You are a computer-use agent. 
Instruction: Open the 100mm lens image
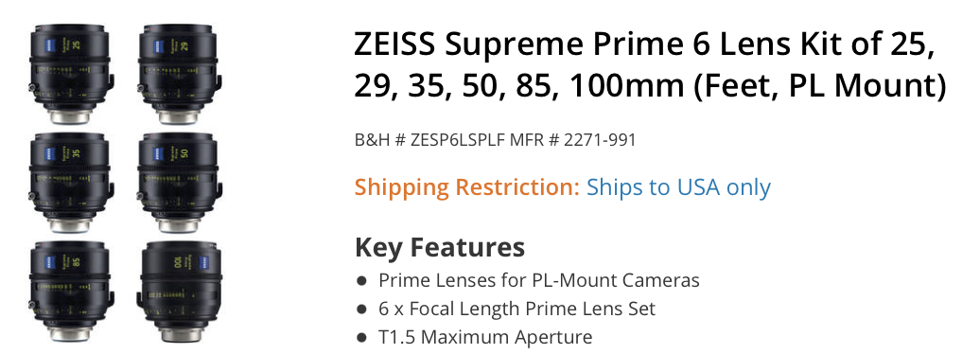click(x=180, y=292)
